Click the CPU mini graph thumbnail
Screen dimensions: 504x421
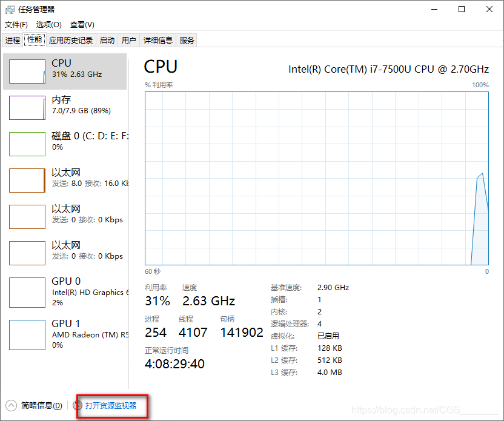coord(27,71)
